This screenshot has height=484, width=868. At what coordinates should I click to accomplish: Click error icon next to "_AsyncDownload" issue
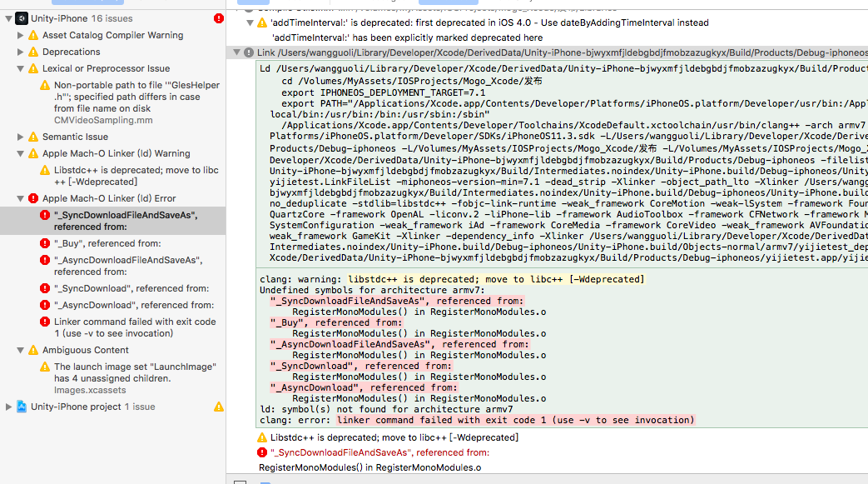(x=45, y=305)
